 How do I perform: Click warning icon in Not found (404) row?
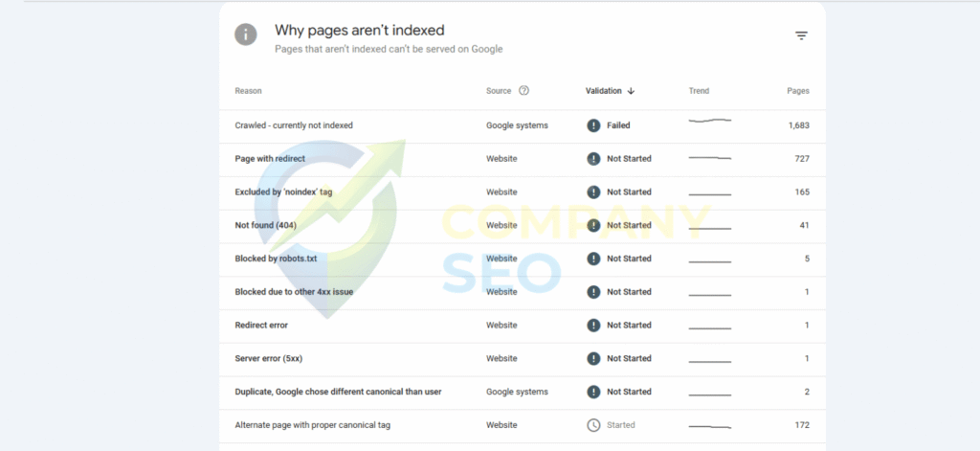(593, 225)
